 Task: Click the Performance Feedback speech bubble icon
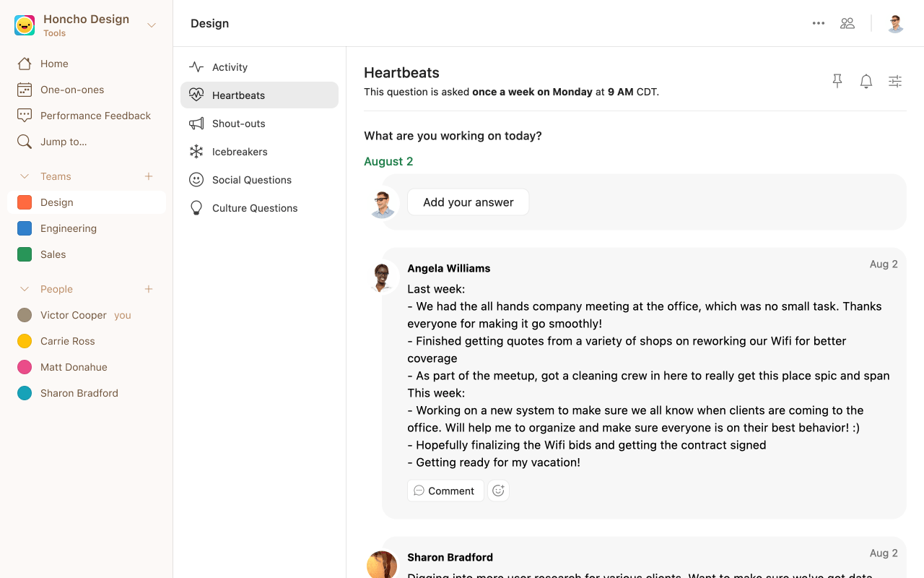point(25,116)
